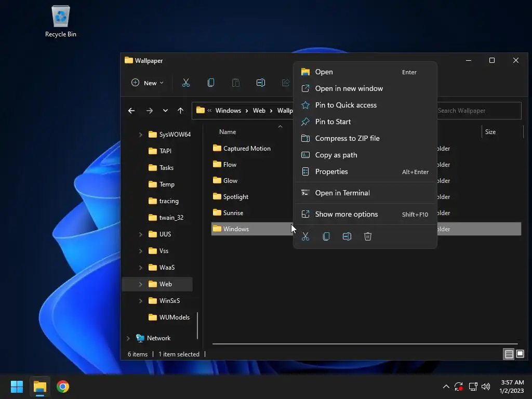This screenshot has height=399, width=532.
Task: Click the Cut icon at the bottom of the context menu
Action: 305,236
